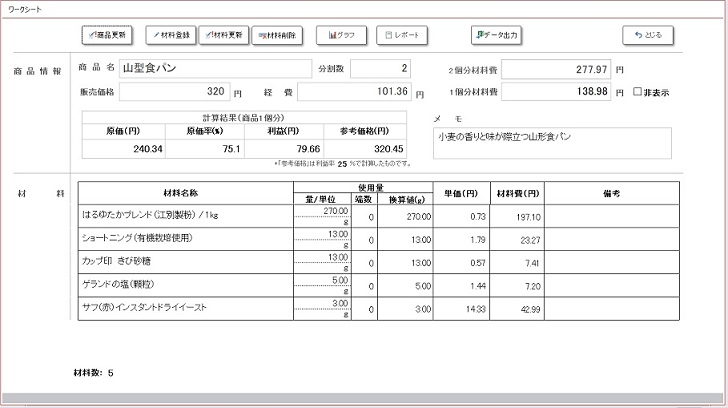This screenshot has width=728, height=408.
Task: Open 材料登録 to register a material
Action: pyautogui.click(x=171, y=35)
